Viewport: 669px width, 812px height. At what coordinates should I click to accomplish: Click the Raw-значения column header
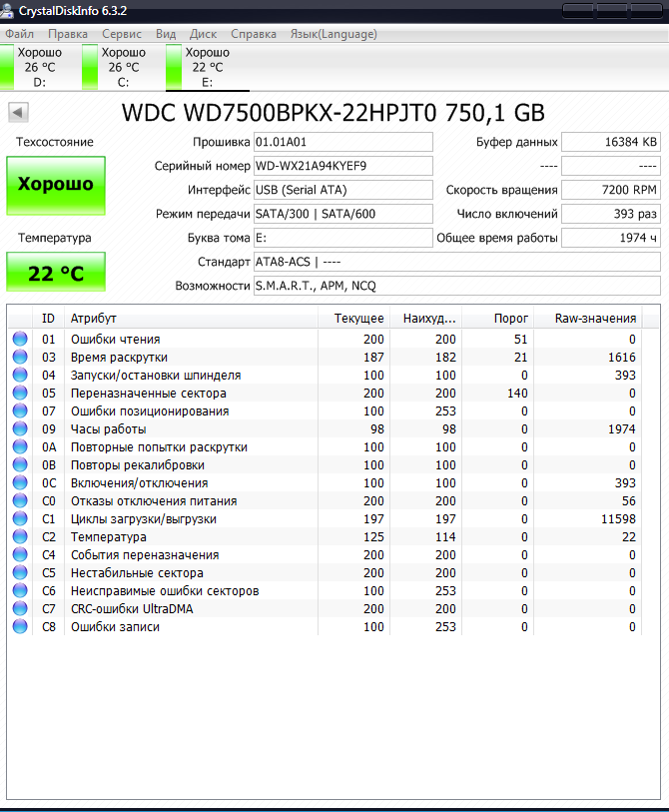coord(596,319)
